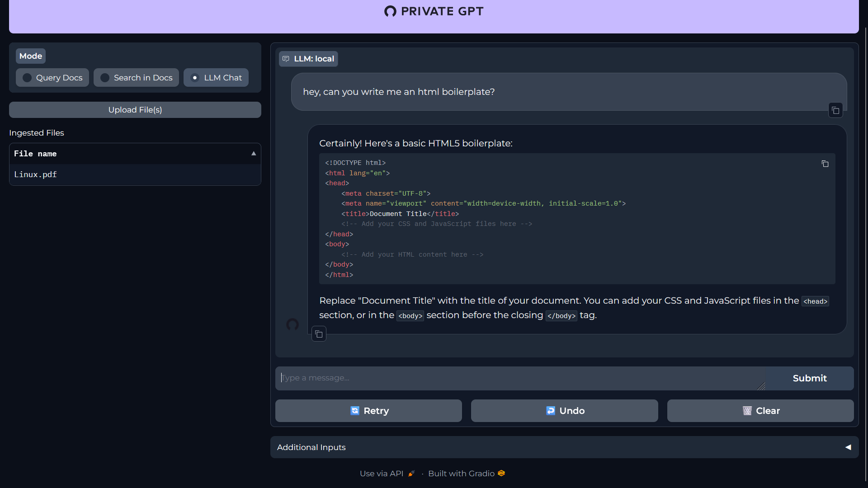Submit the typed message

click(809, 378)
